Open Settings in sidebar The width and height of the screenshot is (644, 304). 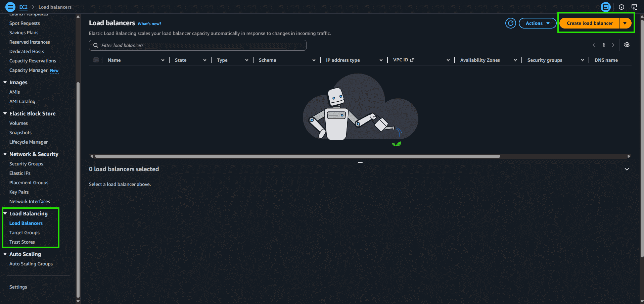point(18,287)
